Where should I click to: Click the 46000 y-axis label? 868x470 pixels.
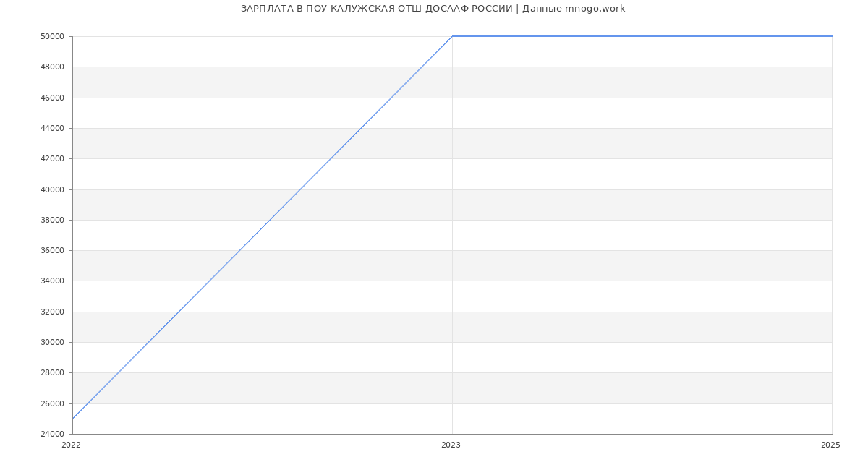click(52, 98)
